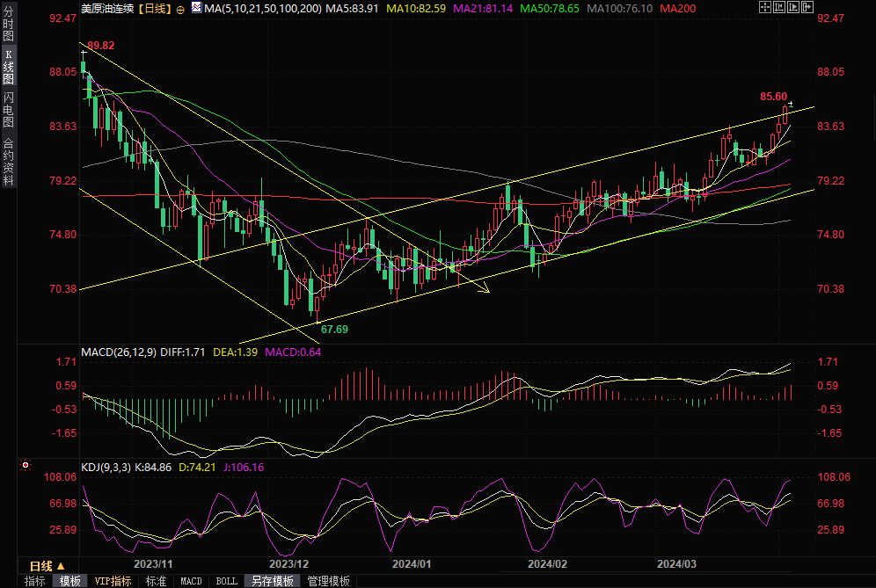Viewport: 876px width, 588px height.
Task: Apply the MACD template
Action: (191, 581)
